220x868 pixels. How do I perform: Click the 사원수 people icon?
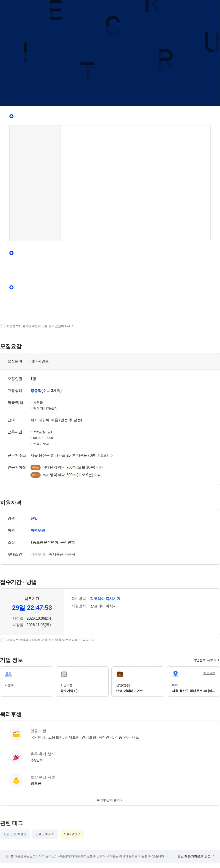(x=9, y=674)
